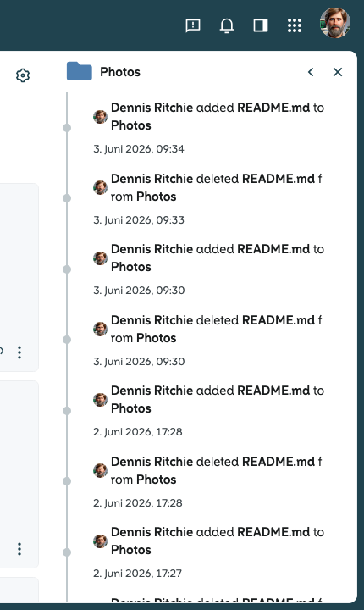Open the upper three-dot context menu
The height and width of the screenshot is (610, 364).
[19, 352]
